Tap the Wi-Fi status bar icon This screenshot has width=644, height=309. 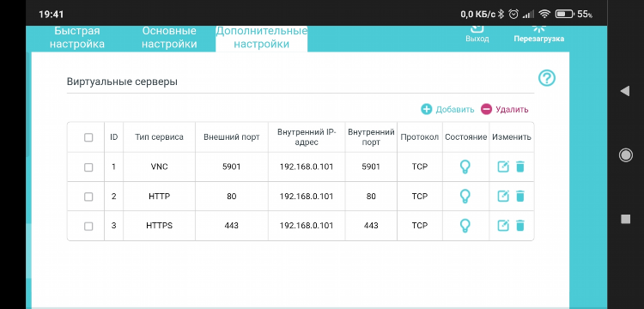(544, 15)
